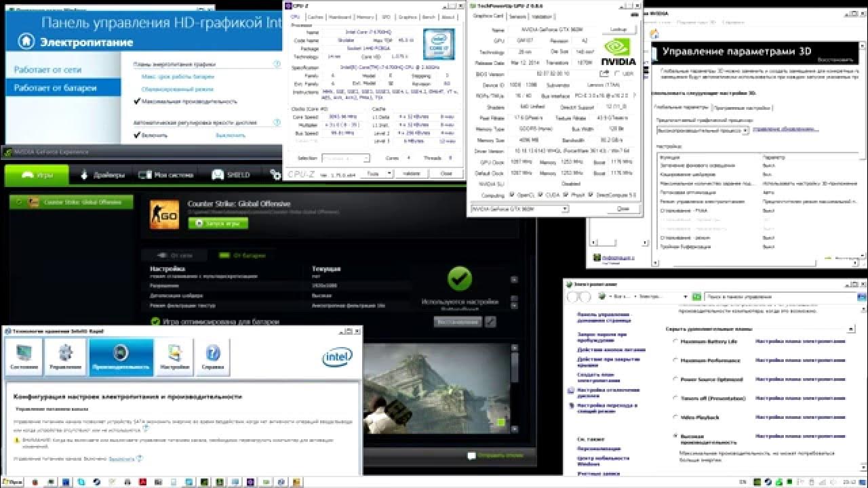Open SHIELD tab in GeForce Experience
Viewport: 868px width, 488px height.
(231, 175)
